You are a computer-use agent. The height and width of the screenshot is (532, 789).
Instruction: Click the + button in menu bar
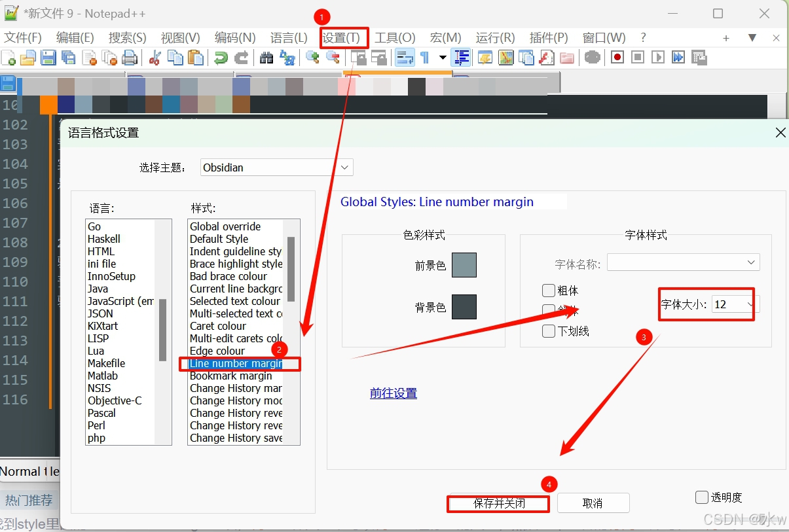coord(726,38)
